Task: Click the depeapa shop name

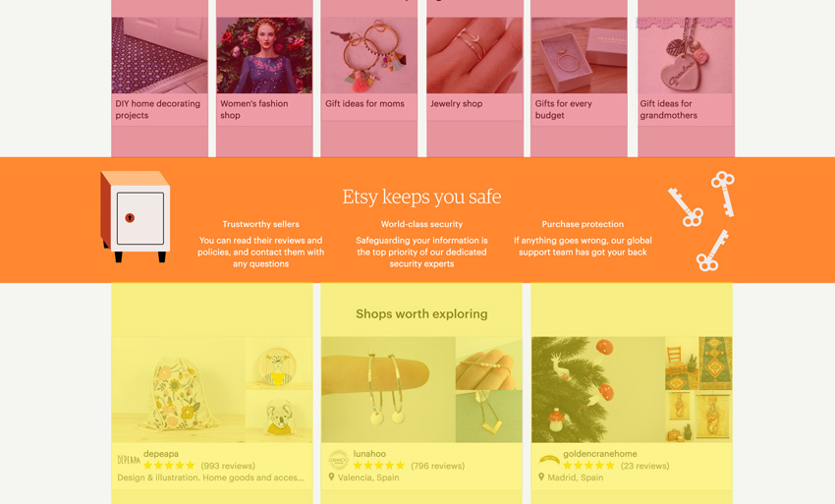Action: click(x=161, y=454)
